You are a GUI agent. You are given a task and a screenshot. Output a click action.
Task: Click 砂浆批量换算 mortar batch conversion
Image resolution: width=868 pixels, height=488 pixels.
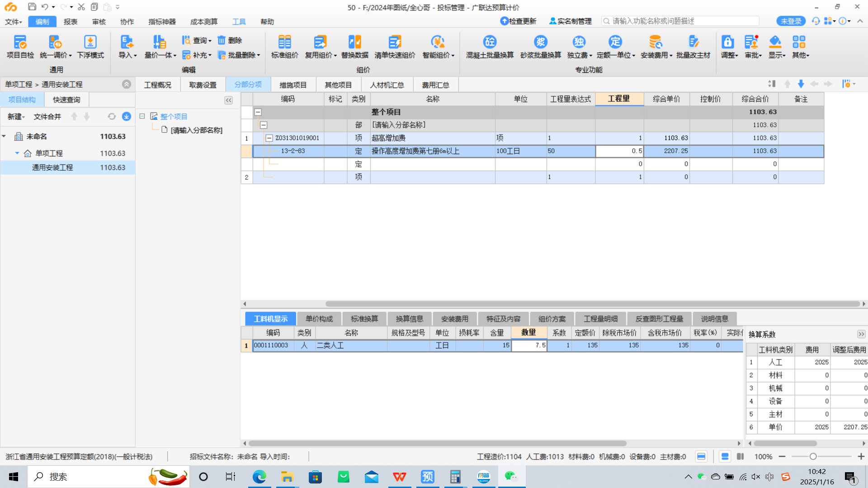pyautogui.click(x=540, y=47)
